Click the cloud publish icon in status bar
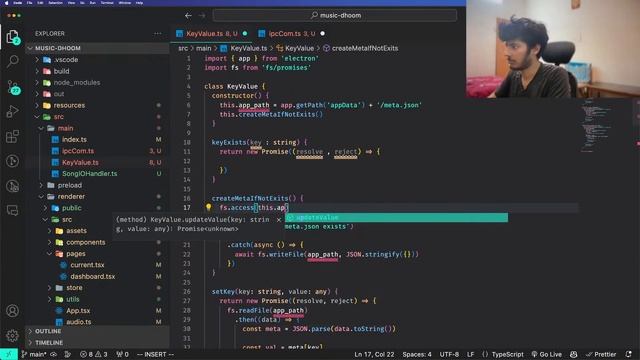The width and height of the screenshot is (640, 360). tap(53, 354)
